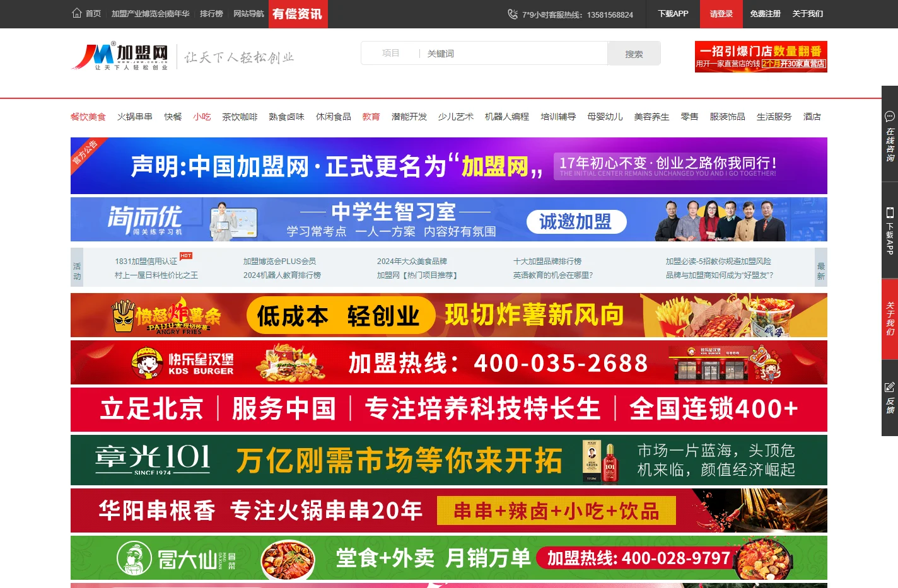The width and height of the screenshot is (898, 588).
Task: Open the 华阳串根香 hotpot banner
Action: pos(449,510)
